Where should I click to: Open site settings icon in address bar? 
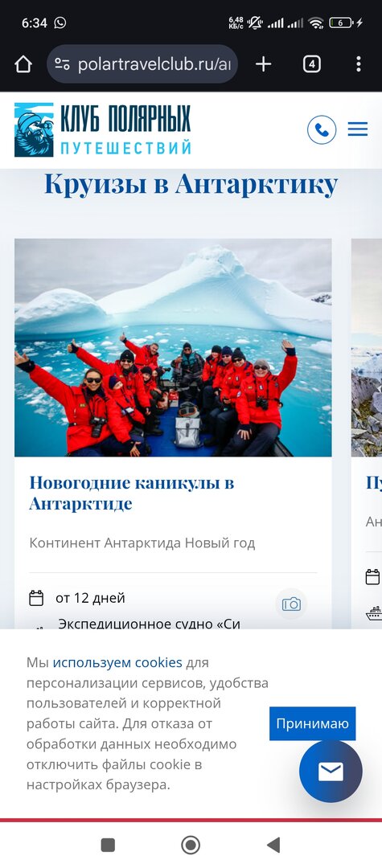pos(62,64)
